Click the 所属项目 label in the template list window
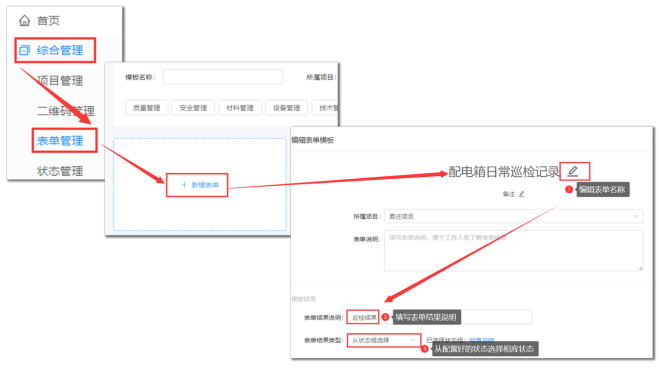The image size is (660, 369). [x=321, y=77]
